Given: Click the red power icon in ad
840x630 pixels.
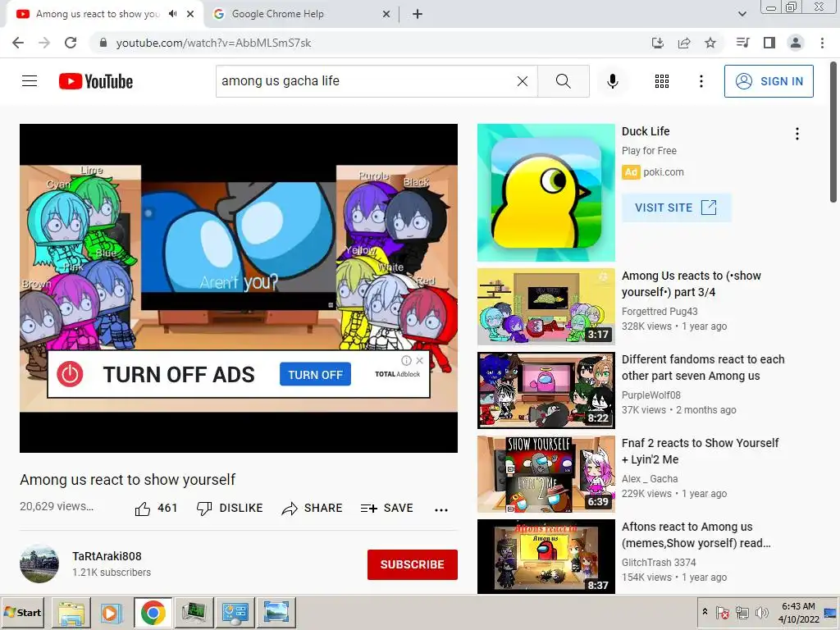Looking at the screenshot, I should click(71, 374).
